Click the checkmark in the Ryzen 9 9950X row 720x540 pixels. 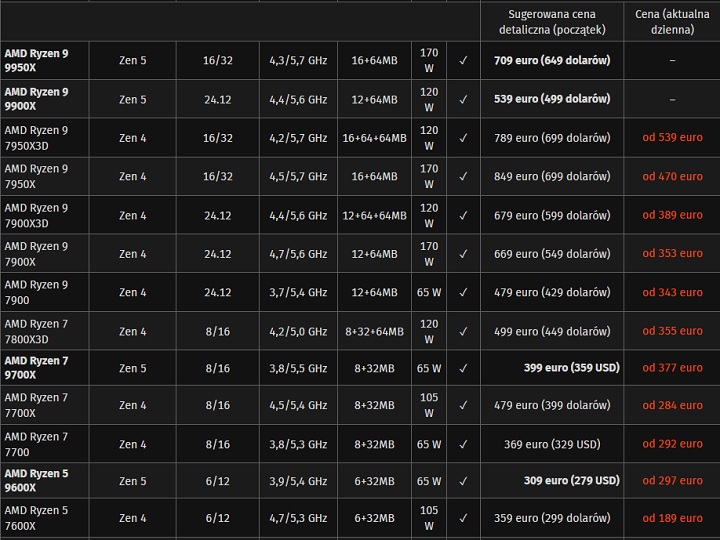(463, 60)
